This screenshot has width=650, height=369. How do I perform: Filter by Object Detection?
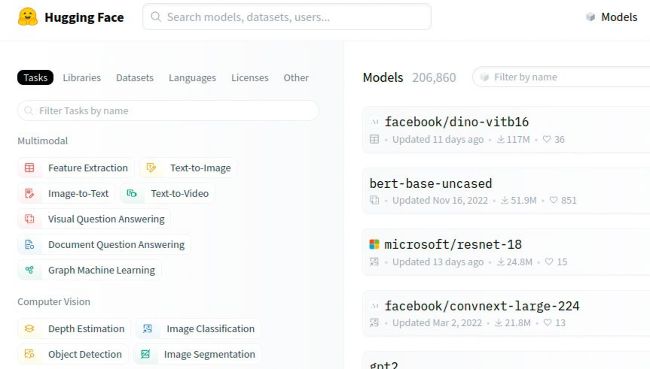pyautogui.click(x=73, y=354)
